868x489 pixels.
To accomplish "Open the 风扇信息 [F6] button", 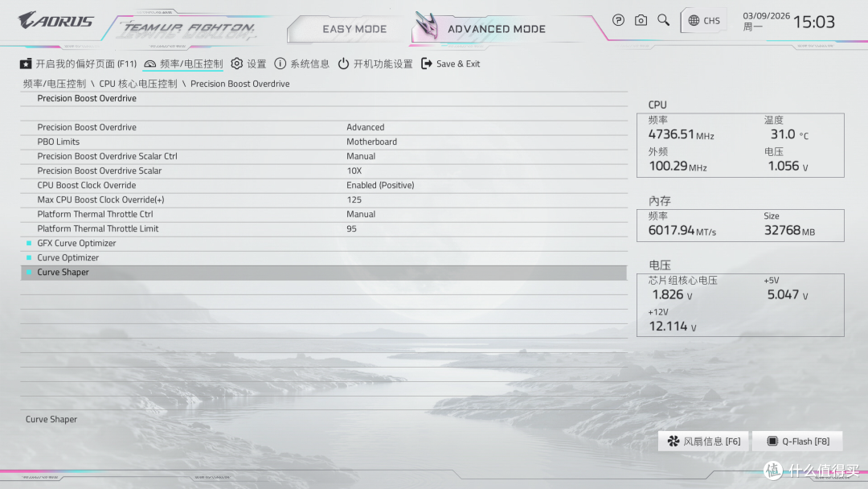I will [x=703, y=442].
